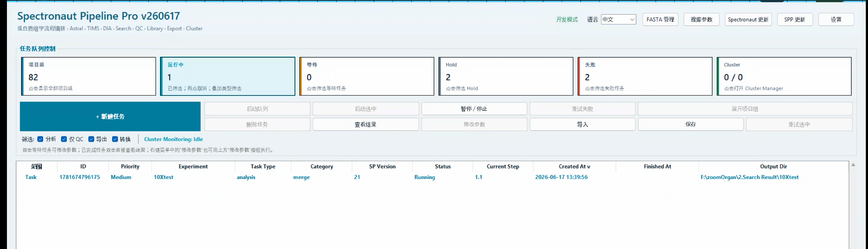Image resolution: width=868 pixels, height=249 pixels.
Task: Click the Running status cell
Action: [x=425, y=177]
